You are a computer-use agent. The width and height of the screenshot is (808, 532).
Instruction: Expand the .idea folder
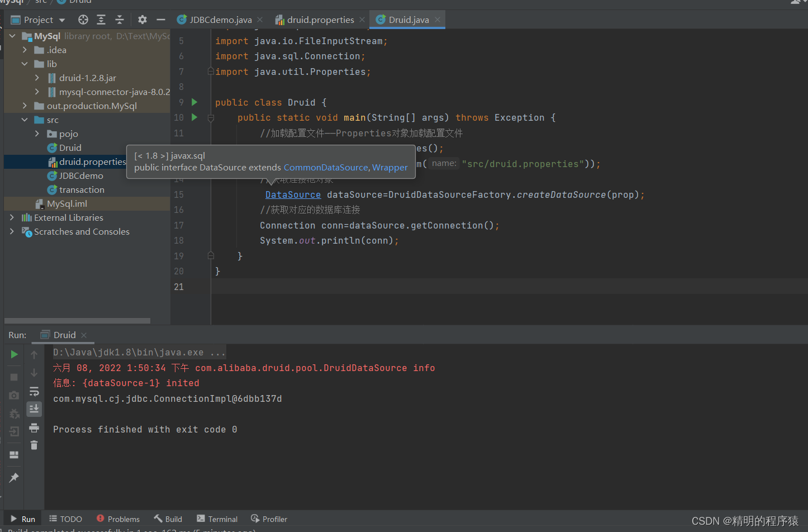[25, 50]
